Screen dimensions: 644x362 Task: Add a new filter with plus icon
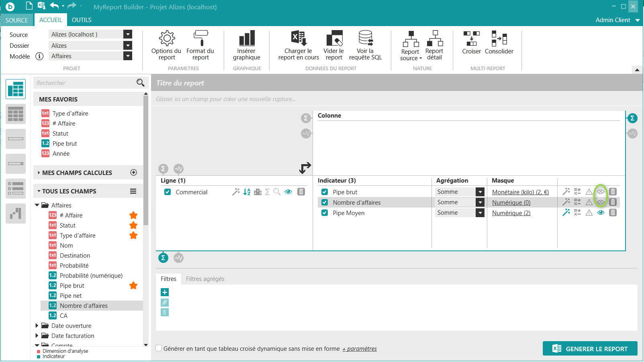(165, 292)
